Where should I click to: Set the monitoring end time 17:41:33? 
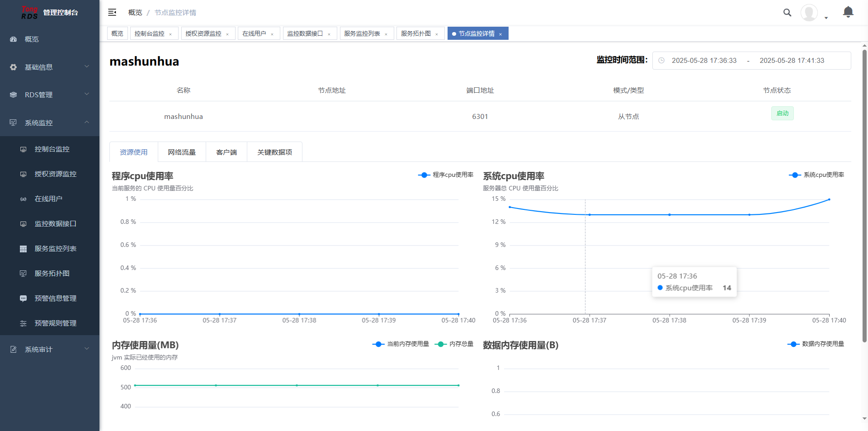(x=792, y=61)
